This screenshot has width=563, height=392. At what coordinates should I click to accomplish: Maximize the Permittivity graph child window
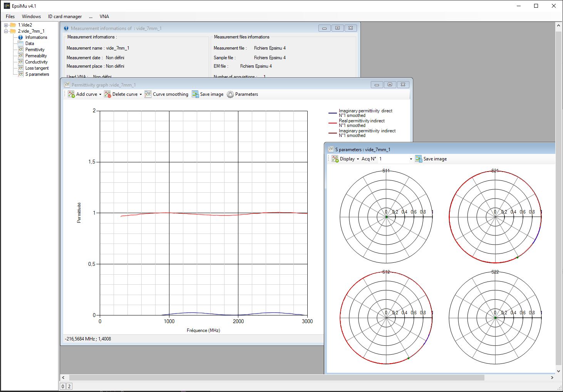(x=390, y=85)
